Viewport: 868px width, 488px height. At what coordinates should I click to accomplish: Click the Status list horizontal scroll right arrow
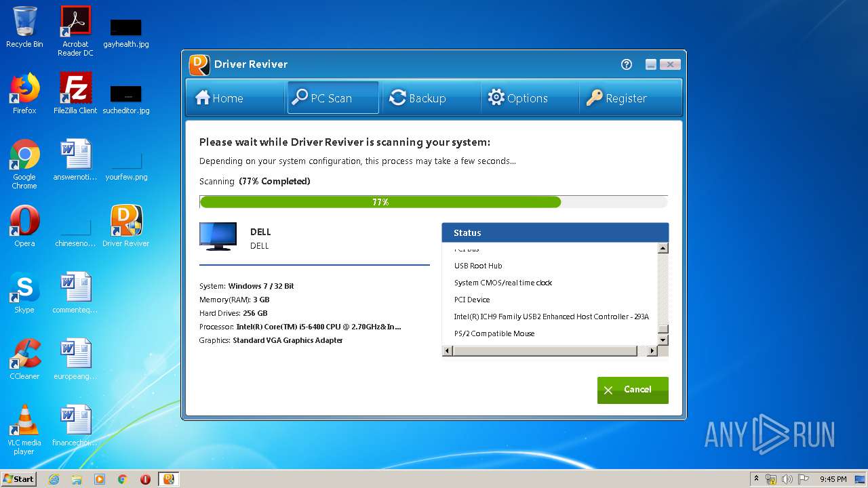[652, 350]
